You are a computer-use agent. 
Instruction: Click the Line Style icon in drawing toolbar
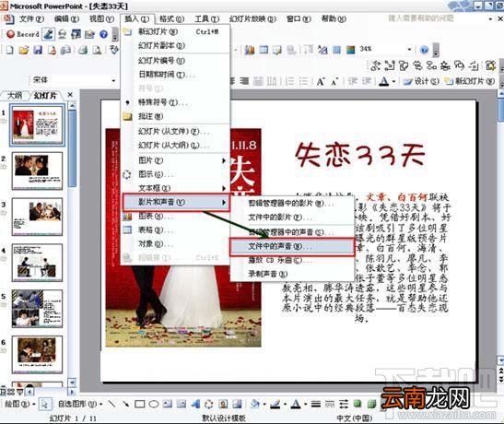pos(316,404)
